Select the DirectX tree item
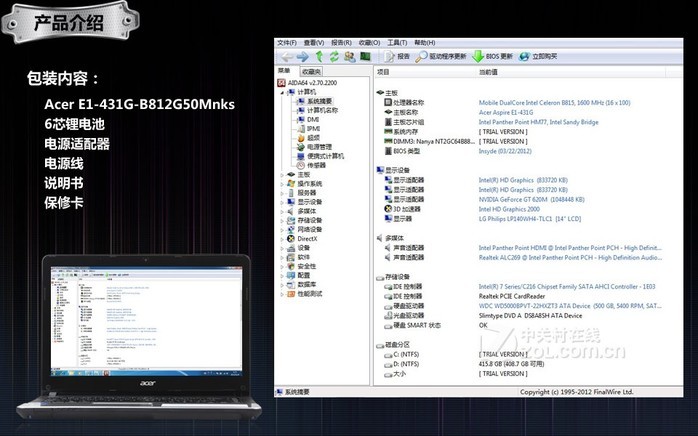 click(x=306, y=238)
